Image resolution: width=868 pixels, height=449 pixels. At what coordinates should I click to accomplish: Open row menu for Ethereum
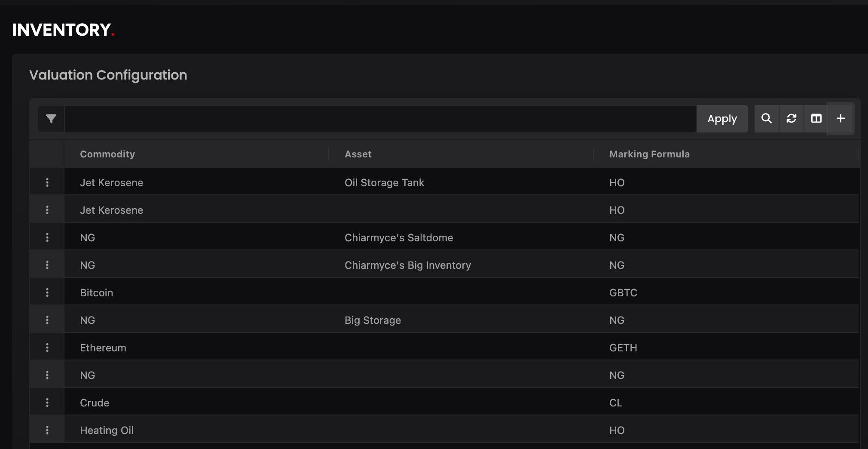click(x=47, y=348)
